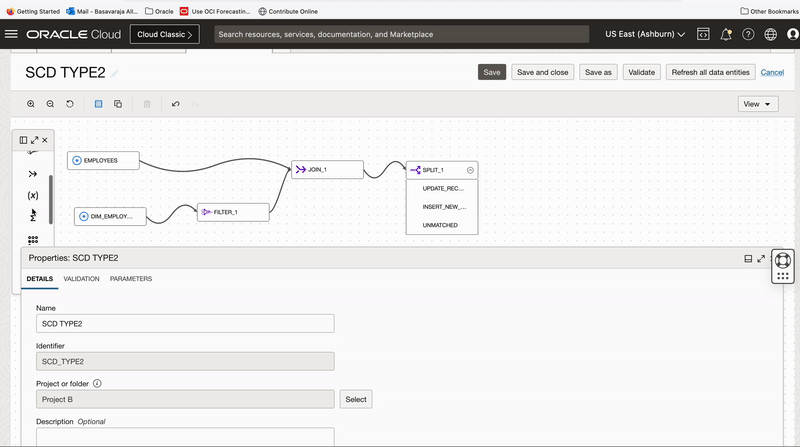Screen dimensions: 800x447
Task: Click the support widget drag dots handle
Action: tap(783, 276)
